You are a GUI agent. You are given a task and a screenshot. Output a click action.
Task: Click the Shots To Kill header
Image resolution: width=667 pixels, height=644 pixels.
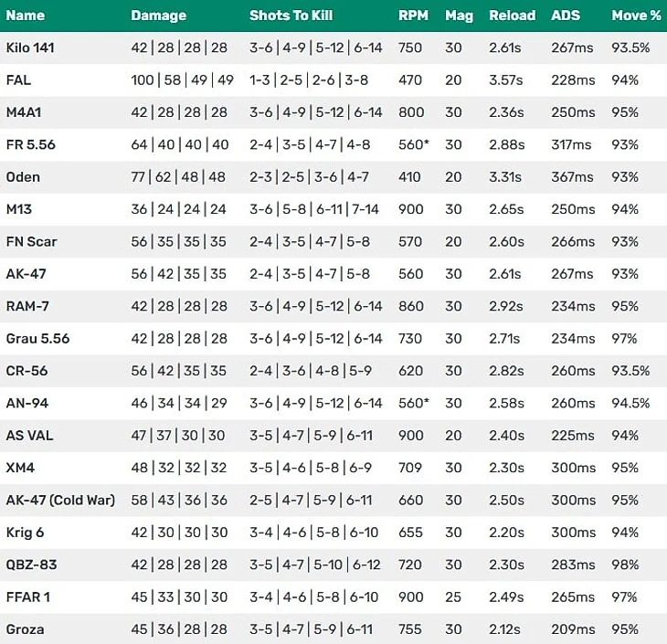291,16
